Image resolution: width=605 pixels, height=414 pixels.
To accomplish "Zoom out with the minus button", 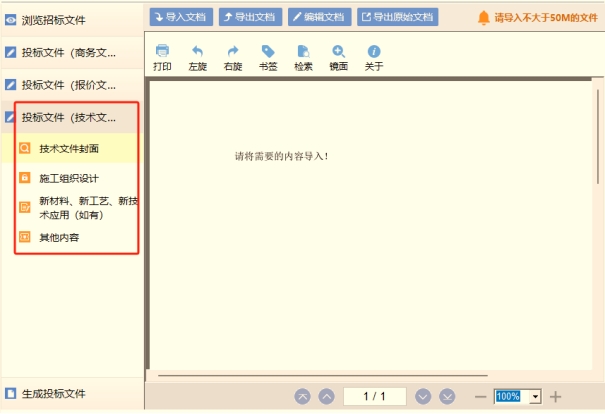I will tap(480, 397).
